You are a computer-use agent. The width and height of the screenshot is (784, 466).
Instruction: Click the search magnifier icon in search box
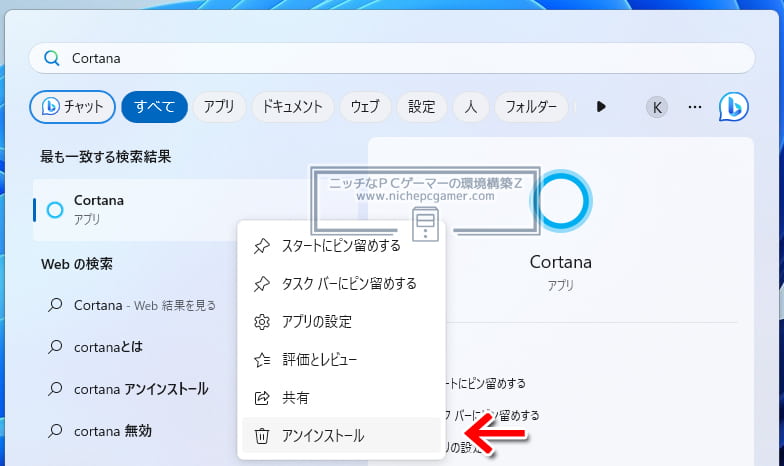click(x=52, y=58)
